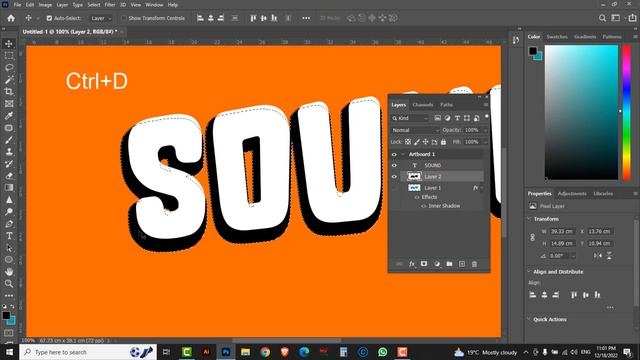Hide Layer 2 visibility eye
Image resolution: width=640 pixels, height=360 pixels.
[x=394, y=177]
